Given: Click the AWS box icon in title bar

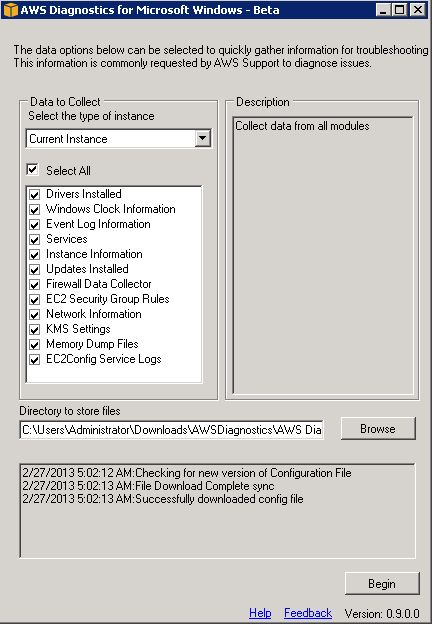Looking at the screenshot, I should click(10, 10).
